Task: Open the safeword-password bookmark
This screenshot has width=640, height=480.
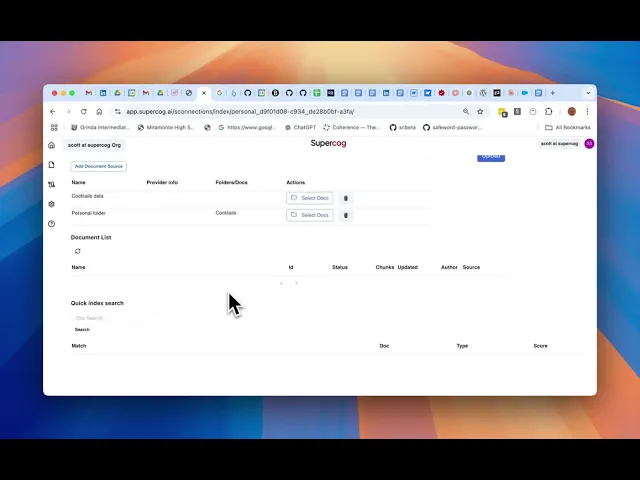Action: [452, 127]
